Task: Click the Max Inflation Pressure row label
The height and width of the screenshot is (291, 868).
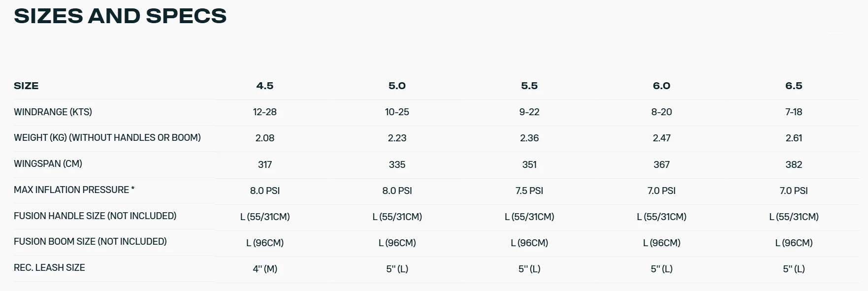Action: pyautogui.click(x=74, y=190)
